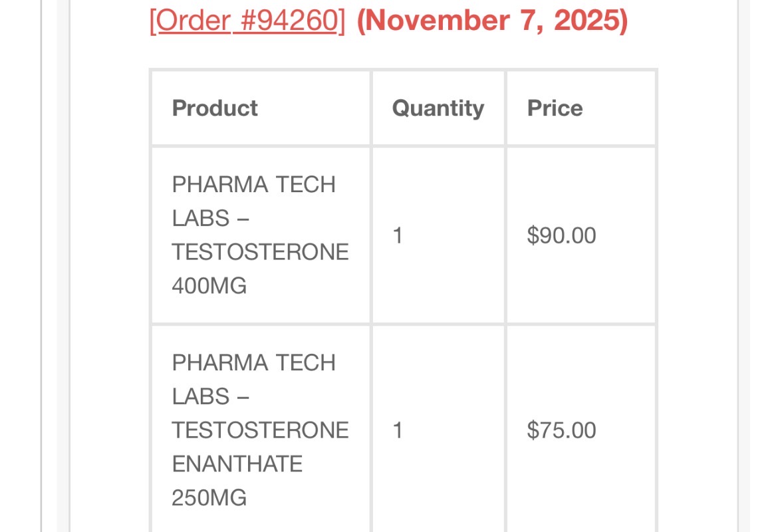Click PHARMA TECH in the $90.00 row
This screenshot has width=778, height=532.
(253, 185)
